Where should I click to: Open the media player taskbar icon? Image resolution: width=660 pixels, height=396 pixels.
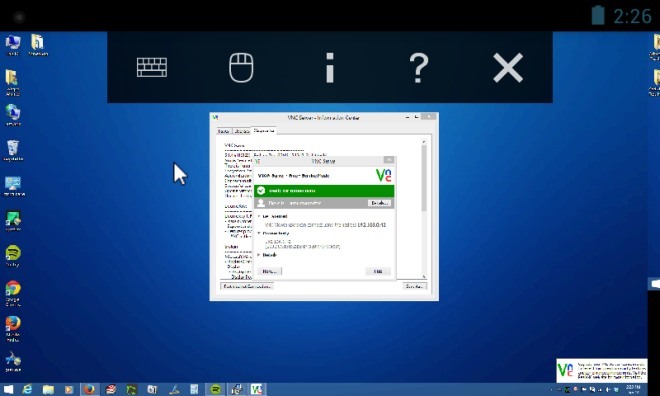click(69, 389)
